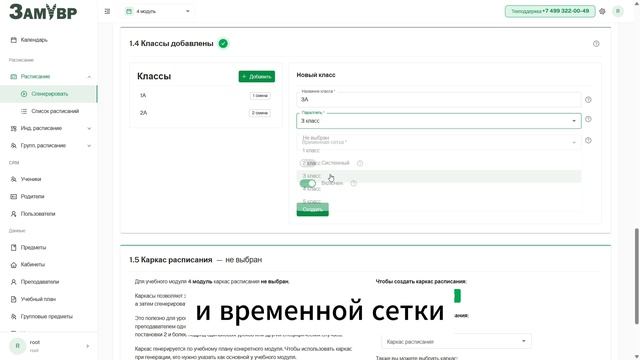Click the green Добавить button

point(257,76)
